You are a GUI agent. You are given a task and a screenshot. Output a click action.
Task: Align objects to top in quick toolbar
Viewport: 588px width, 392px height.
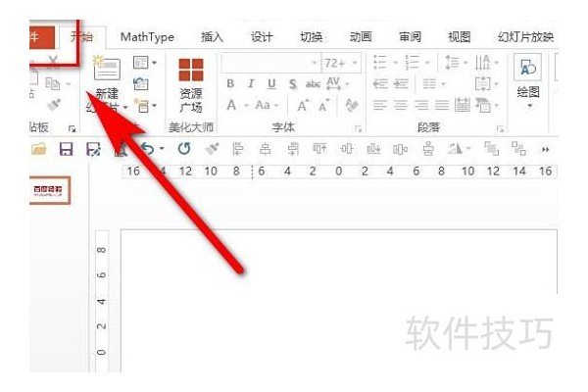point(319,149)
